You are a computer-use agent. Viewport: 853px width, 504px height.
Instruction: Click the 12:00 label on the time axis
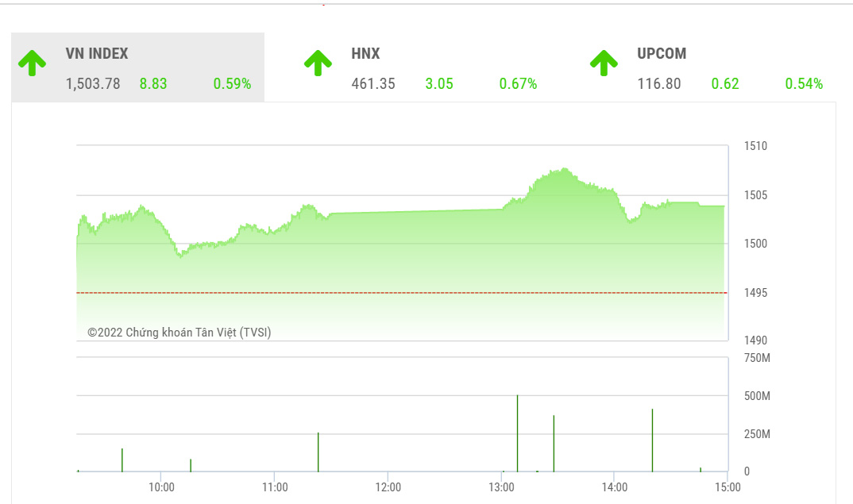[x=388, y=487]
